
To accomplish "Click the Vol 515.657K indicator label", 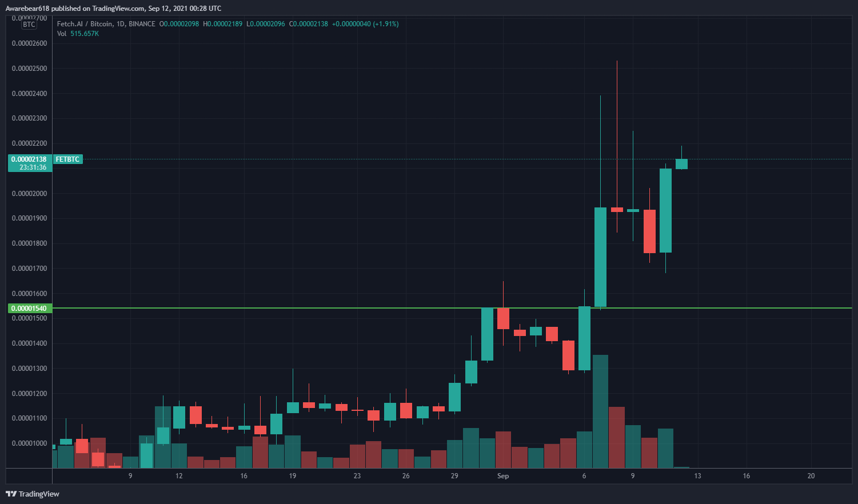I will tap(78, 34).
